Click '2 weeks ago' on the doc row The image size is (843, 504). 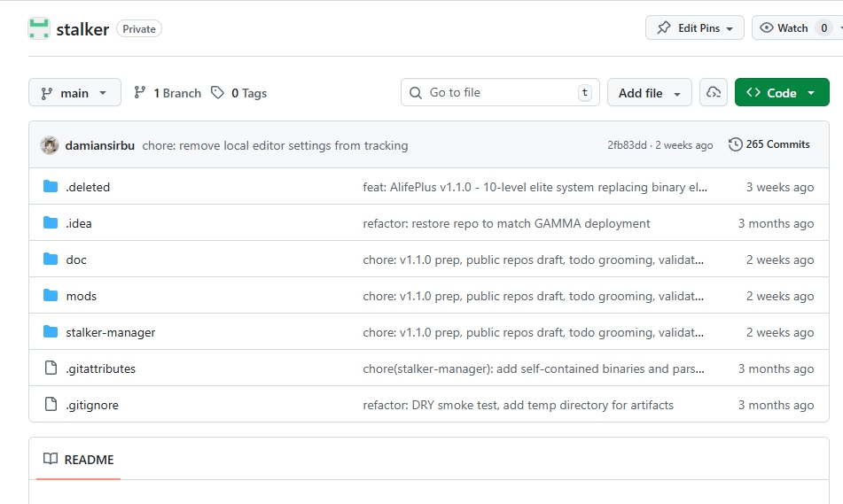(x=779, y=260)
